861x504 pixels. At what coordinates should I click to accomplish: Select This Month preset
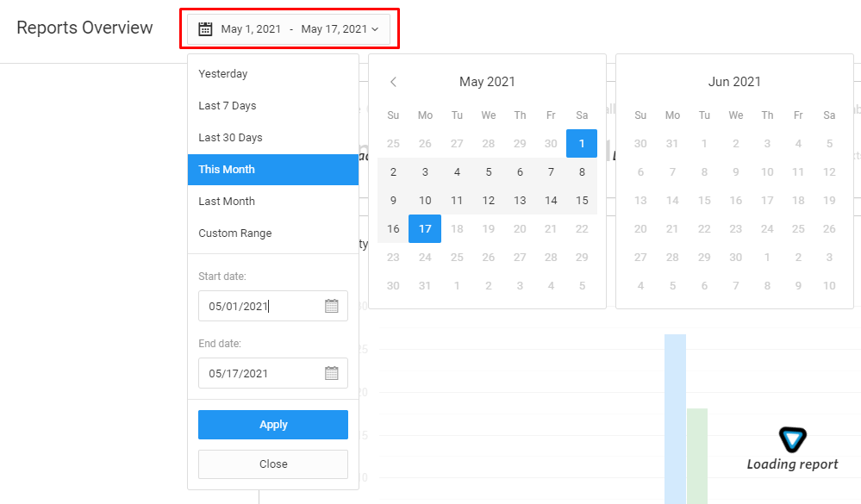(227, 170)
